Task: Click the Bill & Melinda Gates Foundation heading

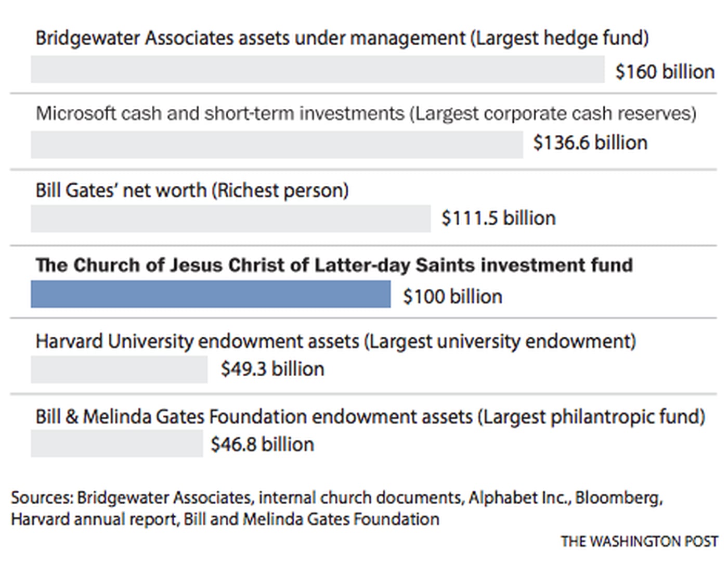Action: pos(370,417)
